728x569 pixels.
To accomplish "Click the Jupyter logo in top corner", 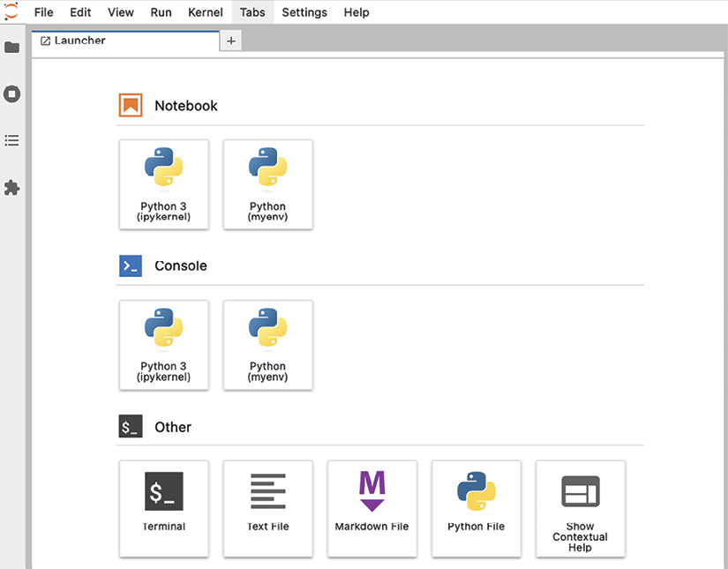I will 11,11.
